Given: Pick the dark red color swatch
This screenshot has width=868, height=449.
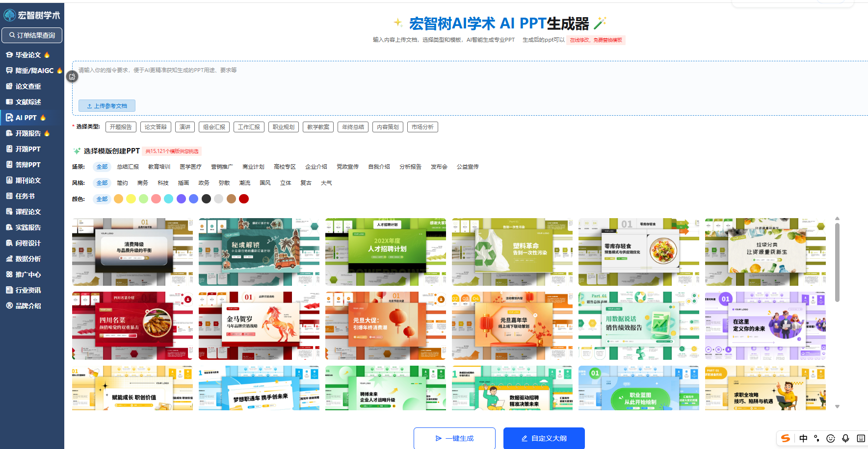Looking at the screenshot, I should click(x=244, y=199).
